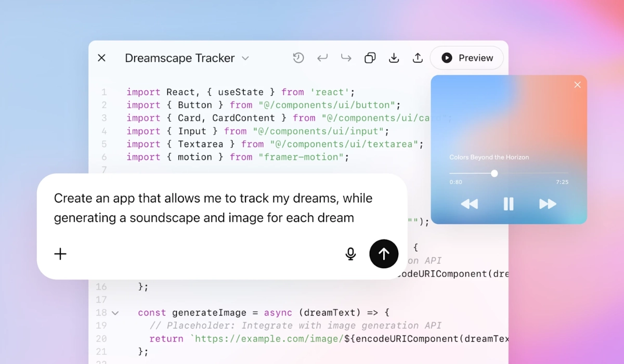Start voice input with microphone icon

tap(351, 254)
